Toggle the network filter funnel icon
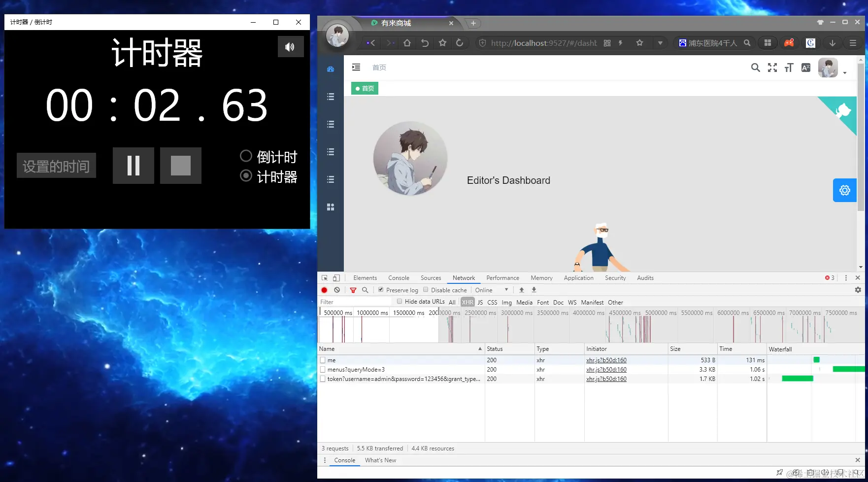 coord(353,290)
